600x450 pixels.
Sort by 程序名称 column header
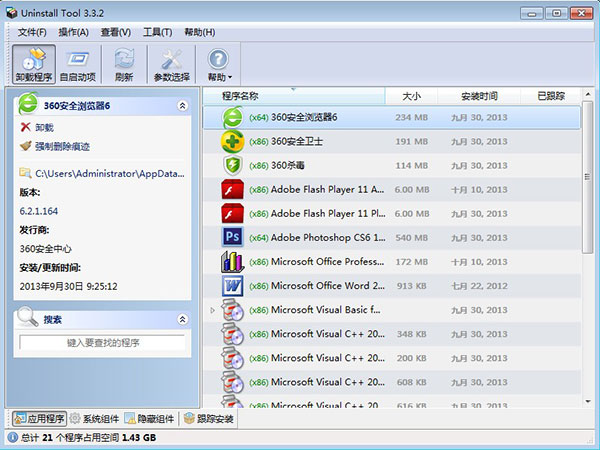(294, 96)
